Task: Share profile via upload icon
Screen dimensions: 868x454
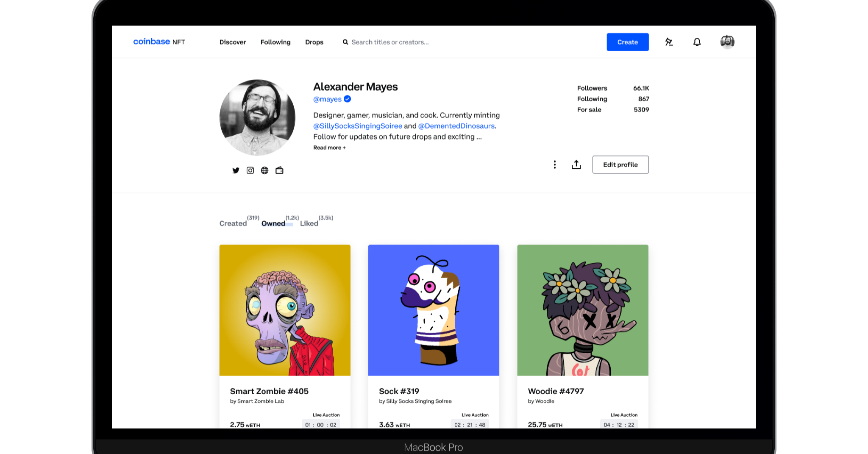Action: [x=576, y=164]
